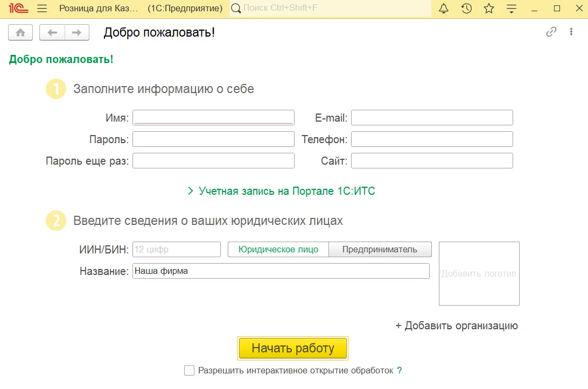Select the Юридическое лицо option
This screenshot has width=588, height=389.
(x=278, y=249)
